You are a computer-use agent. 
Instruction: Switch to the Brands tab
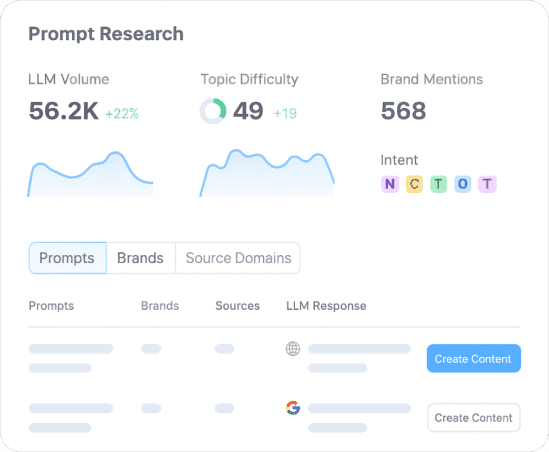(x=140, y=258)
